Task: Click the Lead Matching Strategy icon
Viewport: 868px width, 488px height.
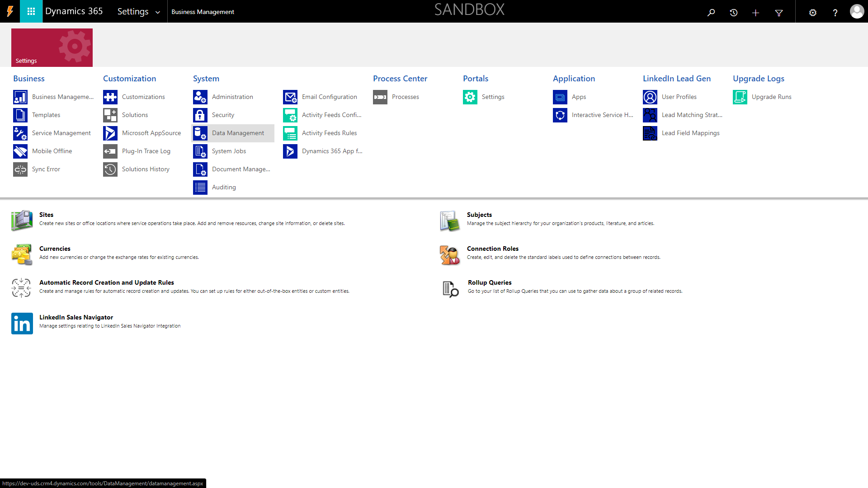Action: pos(650,115)
